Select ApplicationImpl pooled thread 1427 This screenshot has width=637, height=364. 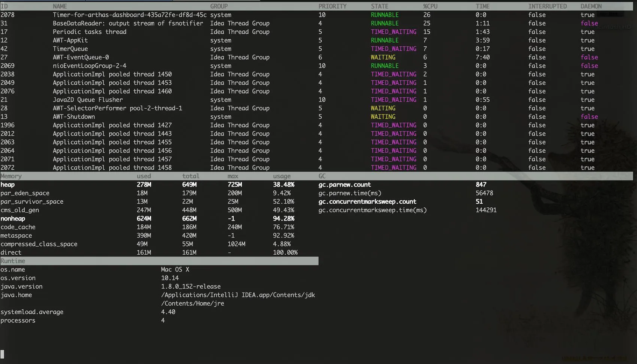click(112, 125)
